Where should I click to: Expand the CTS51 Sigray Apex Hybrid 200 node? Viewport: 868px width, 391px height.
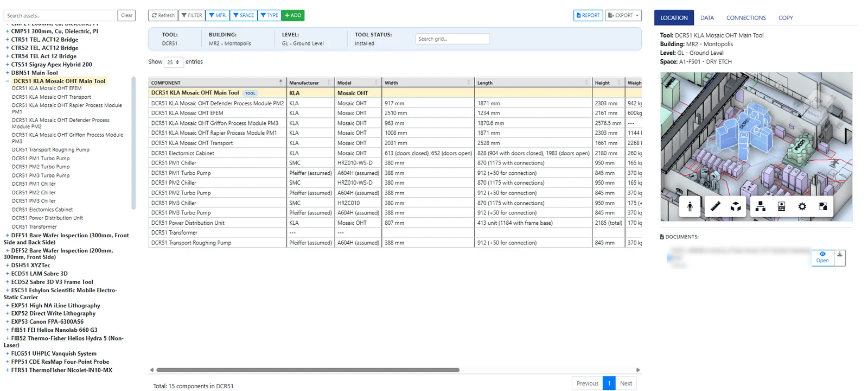[x=8, y=65]
